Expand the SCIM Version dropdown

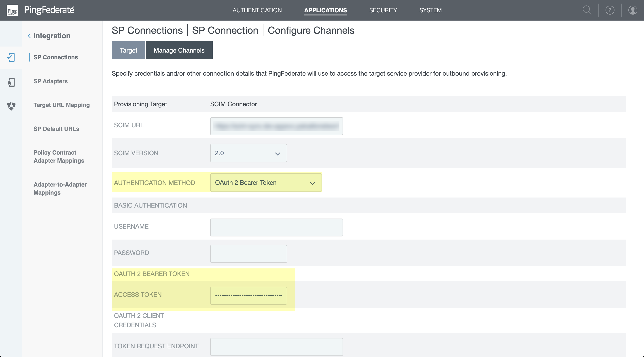click(248, 153)
